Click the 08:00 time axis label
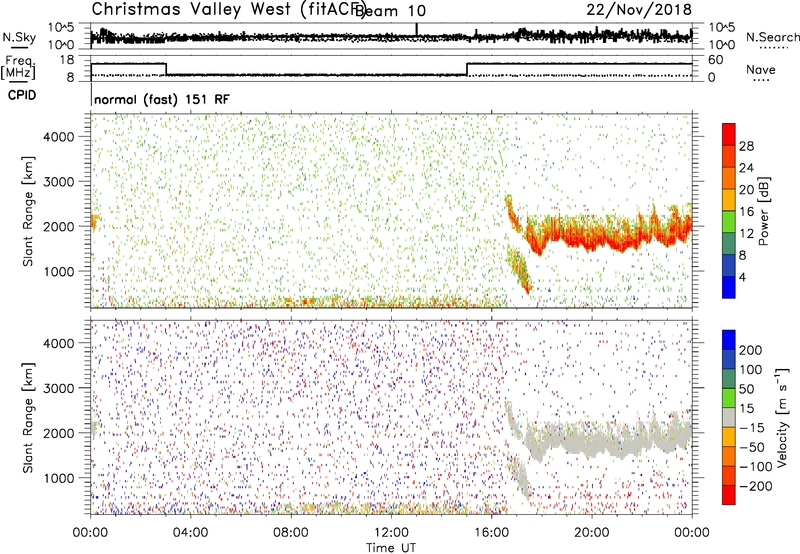Image resolution: width=800 pixels, height=554 pixels. [290, 533]
